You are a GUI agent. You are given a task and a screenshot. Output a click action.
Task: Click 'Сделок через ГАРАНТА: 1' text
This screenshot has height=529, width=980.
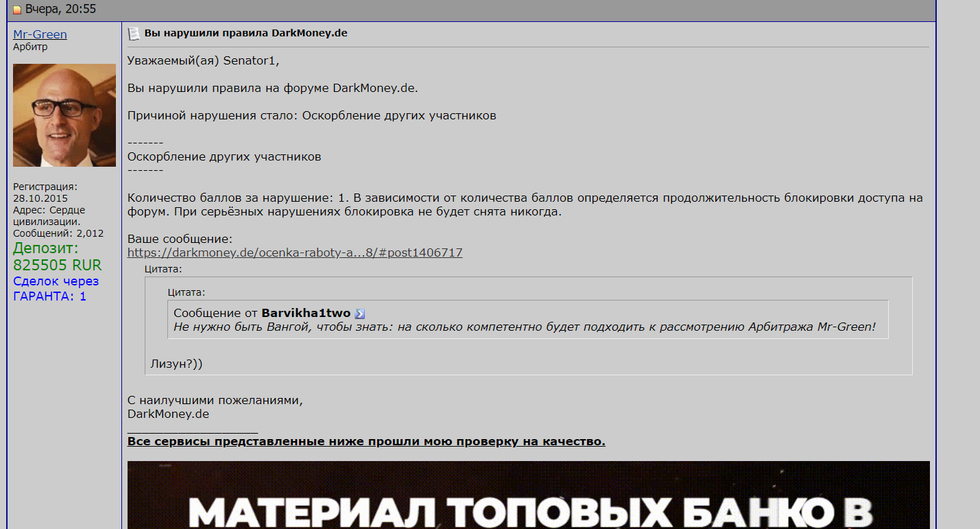point(56,289)
